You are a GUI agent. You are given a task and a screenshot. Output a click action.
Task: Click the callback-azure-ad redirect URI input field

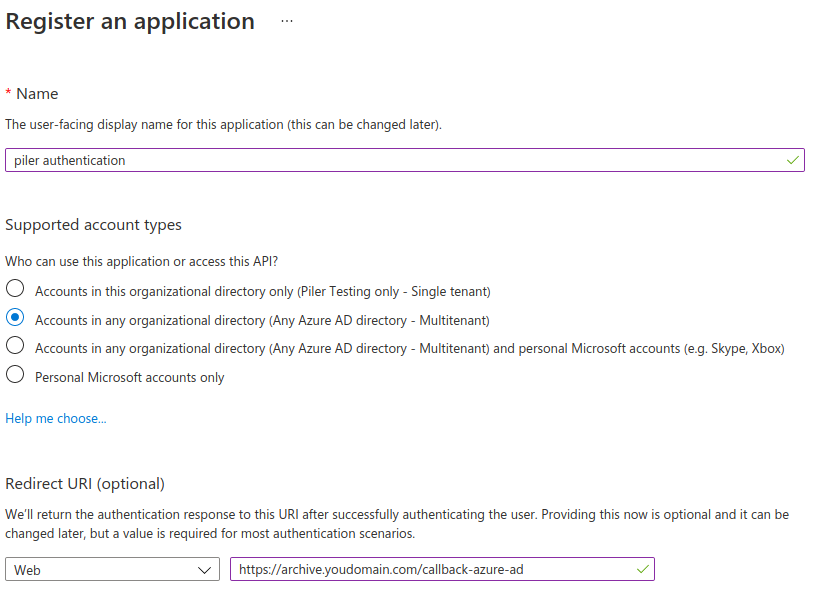coord(430,569)
